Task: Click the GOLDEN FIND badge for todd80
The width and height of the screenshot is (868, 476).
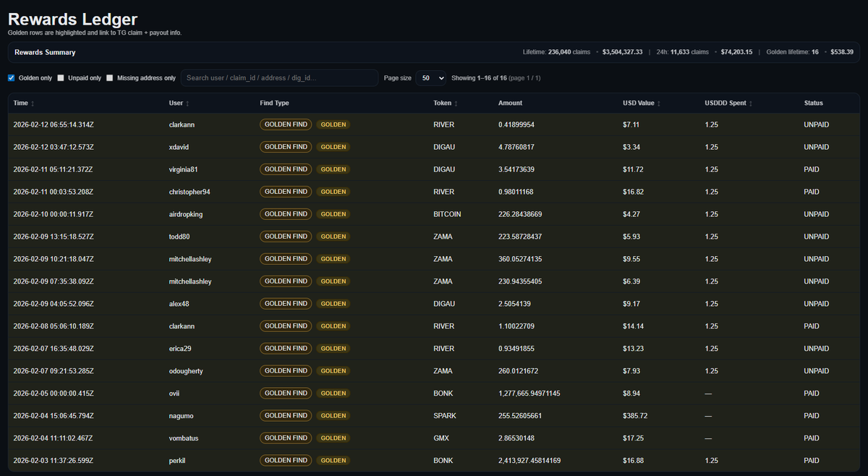Action: (x=286, y=237)
